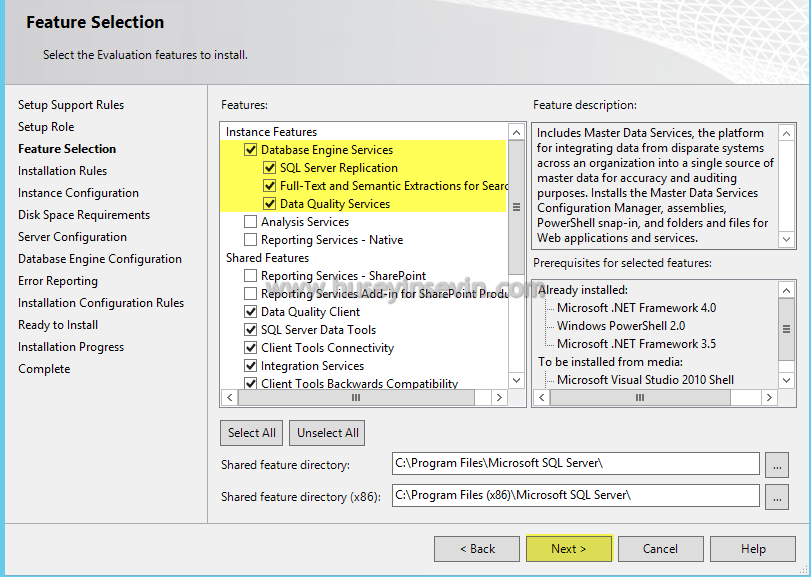Click the Prerequisites list scroll right arrow
This screenshot has height=577, width=811.
click(770, 398)
